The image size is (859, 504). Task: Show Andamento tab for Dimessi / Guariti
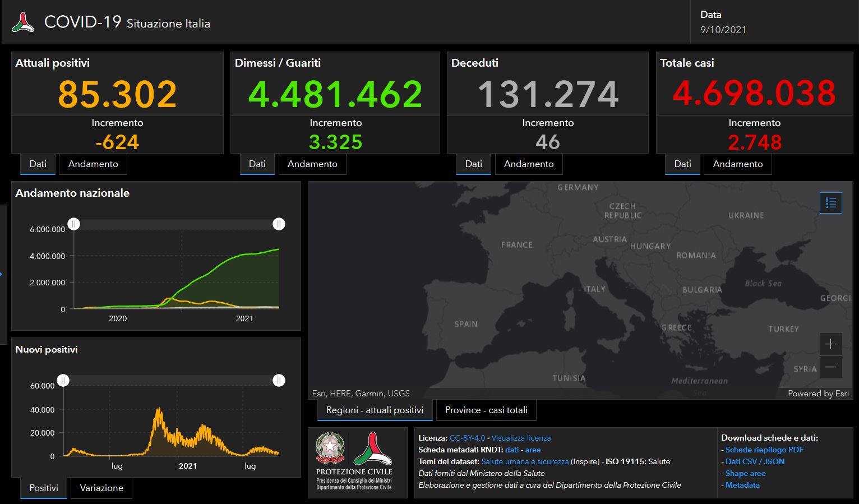click(312, 164)
